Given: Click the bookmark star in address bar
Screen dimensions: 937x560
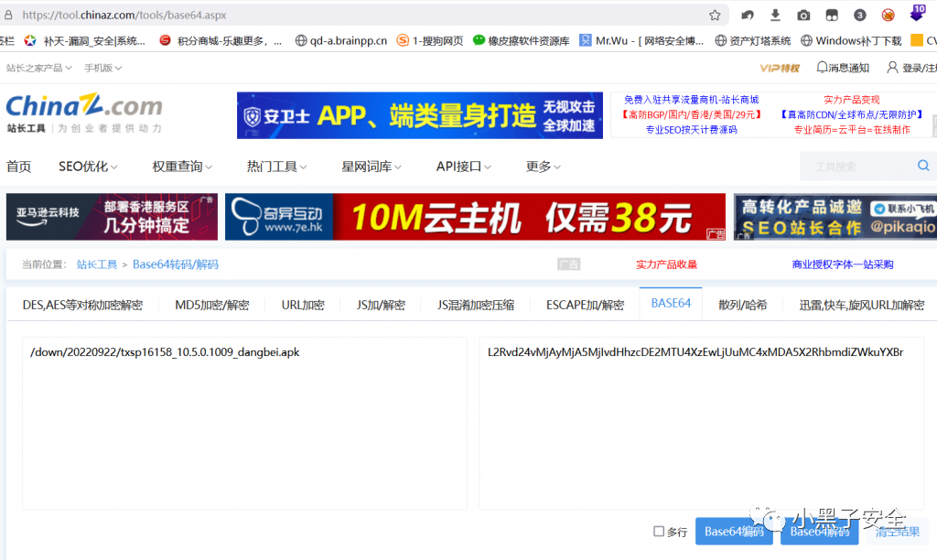Looking at the screenshot, I should (x=715, y=16).
